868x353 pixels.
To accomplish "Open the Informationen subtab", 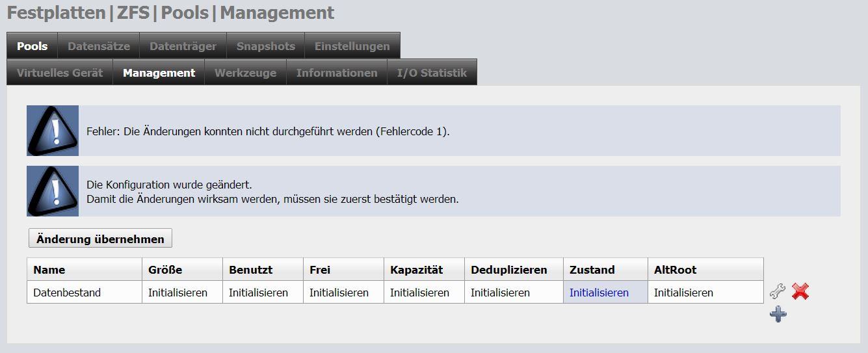I will (337, 73).
